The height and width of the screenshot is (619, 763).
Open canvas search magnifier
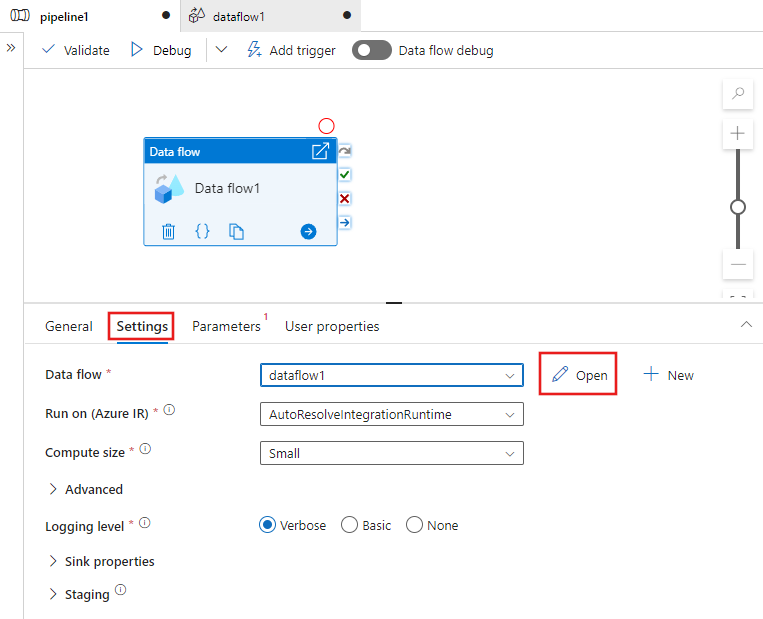738,93
